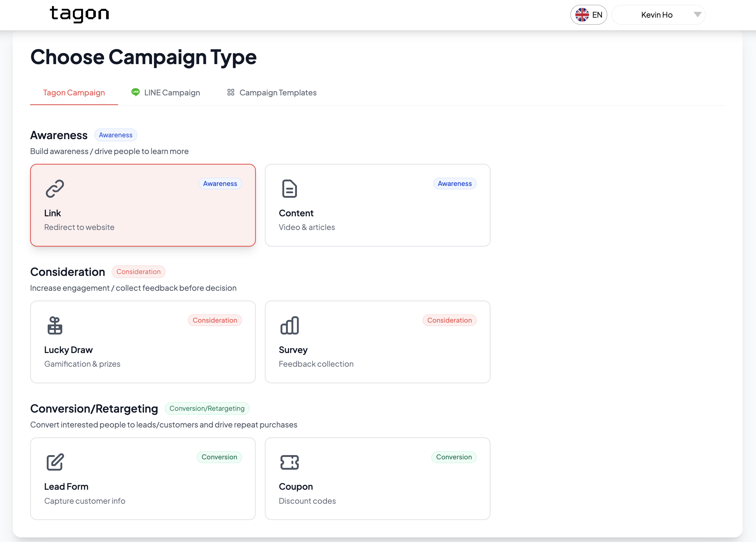Click the gift box Lucky Draw icon
Viewport: 756px width, 542px height.
(55, 325)
